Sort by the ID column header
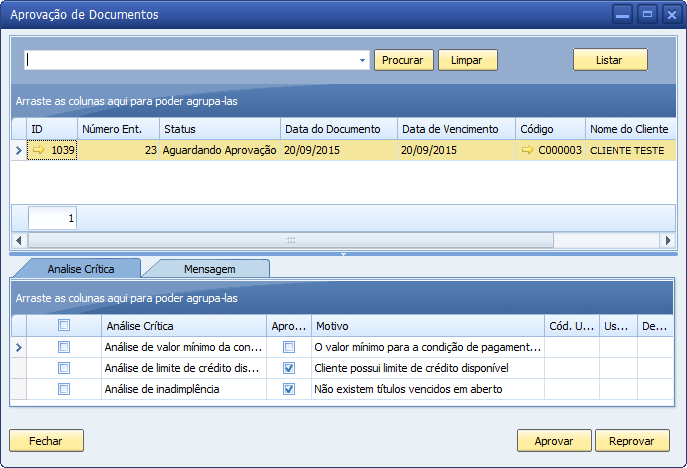The width and height of the screenshot is (687, 468). [52, 129]
